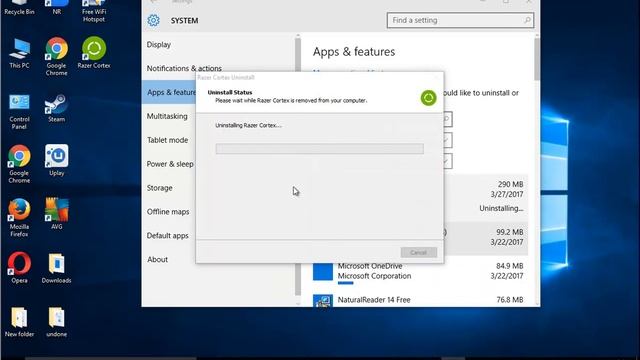
Task: Click into the Find a setting box
Action: (x=460, y=20)
